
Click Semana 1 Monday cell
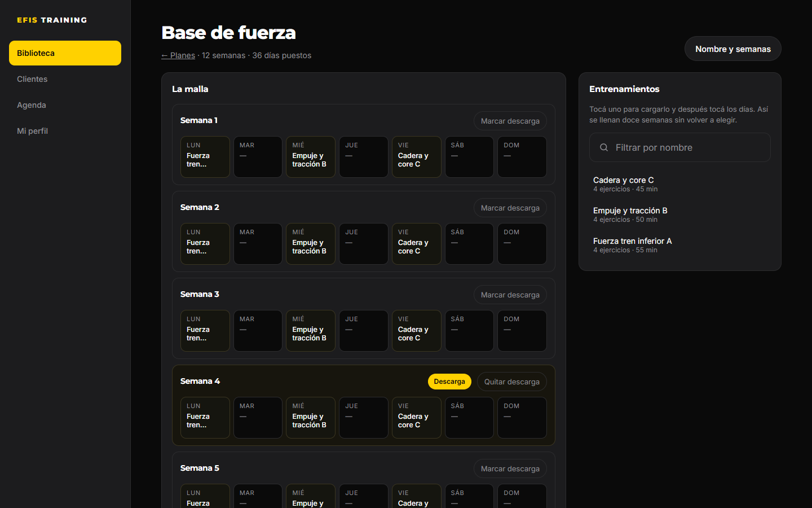coord(205,157)
